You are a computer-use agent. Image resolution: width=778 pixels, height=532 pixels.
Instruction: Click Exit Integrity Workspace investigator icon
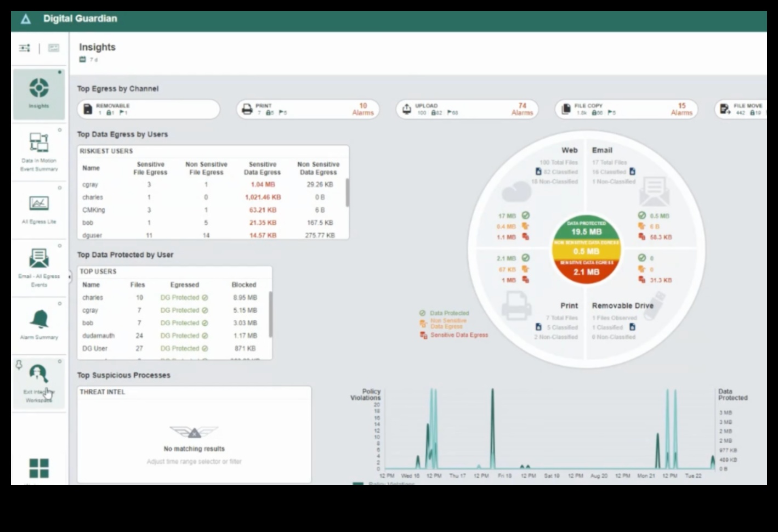tap(38, 374)
